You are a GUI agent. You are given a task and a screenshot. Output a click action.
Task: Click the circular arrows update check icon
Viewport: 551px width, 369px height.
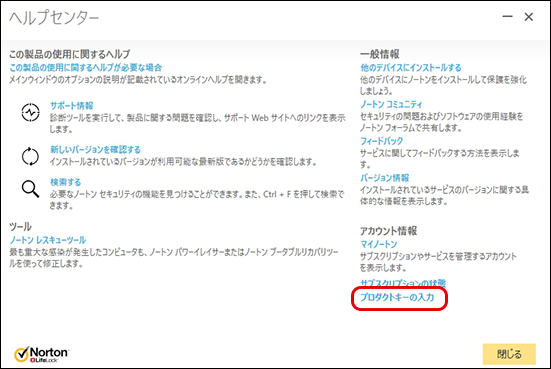coord(31,156)
